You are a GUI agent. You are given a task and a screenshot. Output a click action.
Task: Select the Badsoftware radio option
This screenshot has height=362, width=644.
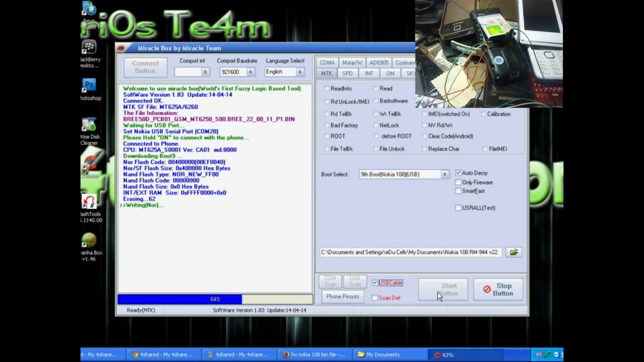pyautogui.click(x=390, y=101)
